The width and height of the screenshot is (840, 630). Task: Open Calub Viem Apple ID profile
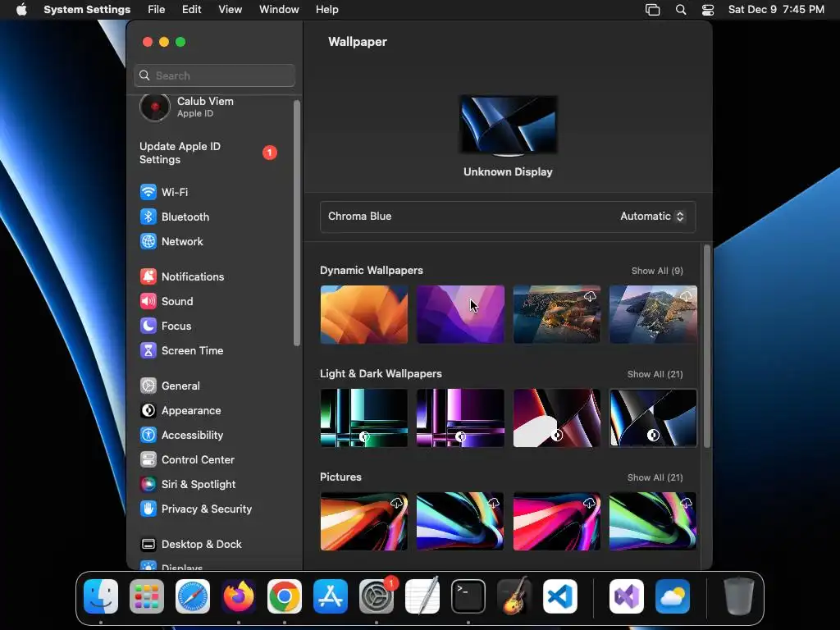186,107
